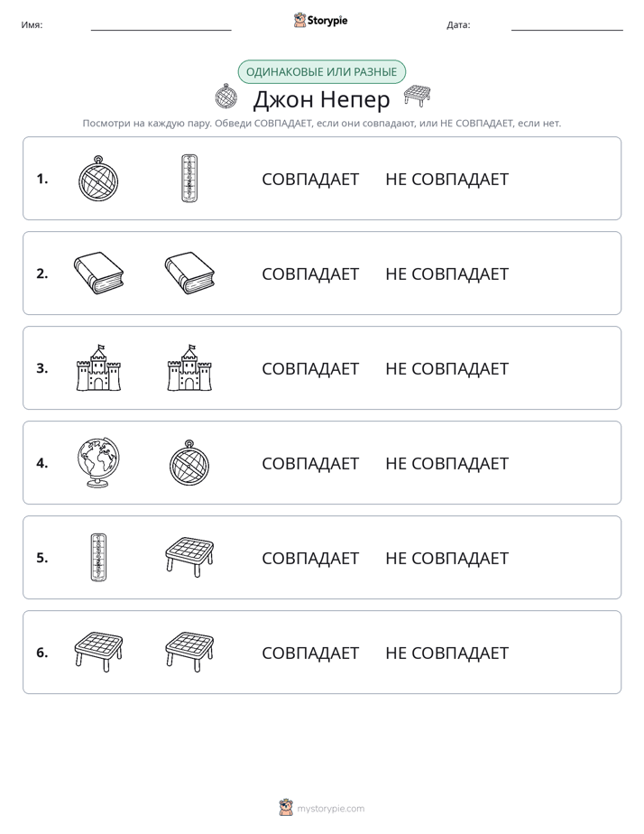Click the second castle icon in row 3
This screenshot has height=834, width=644.
tap(189, 367)
